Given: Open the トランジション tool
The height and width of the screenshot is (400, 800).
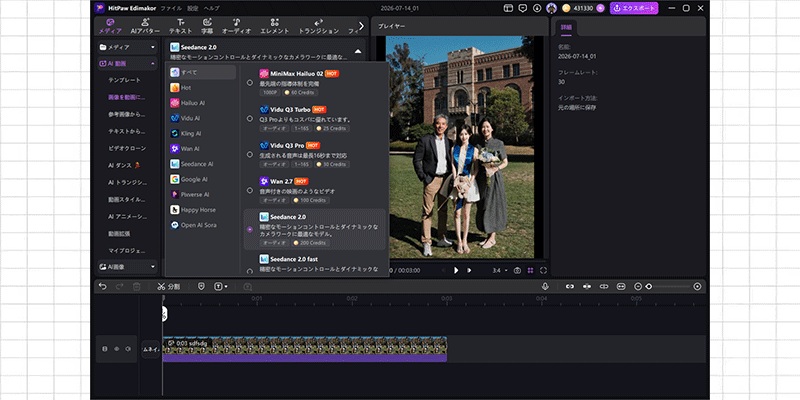Looking at the screenshot, I should coord(318,26).
